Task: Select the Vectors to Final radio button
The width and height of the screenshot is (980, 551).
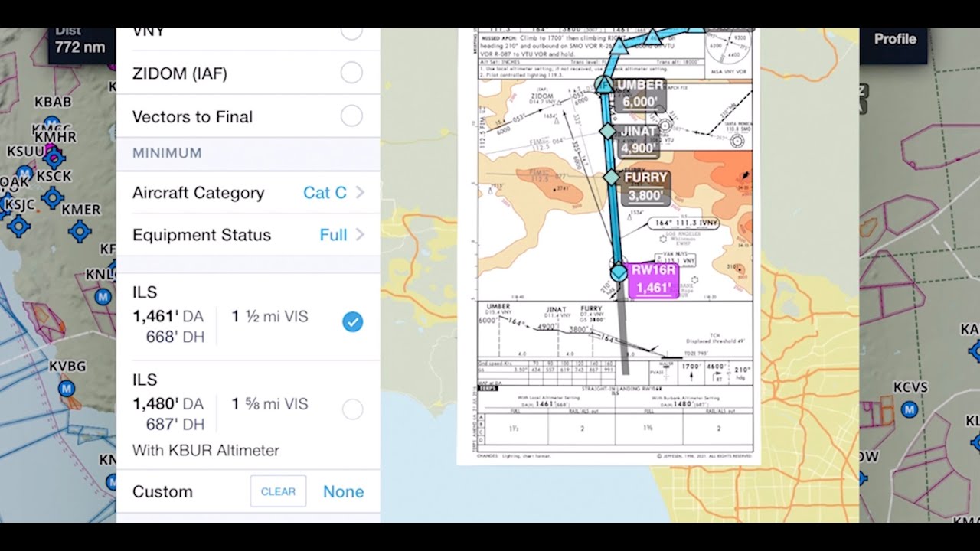Action: 351,116
